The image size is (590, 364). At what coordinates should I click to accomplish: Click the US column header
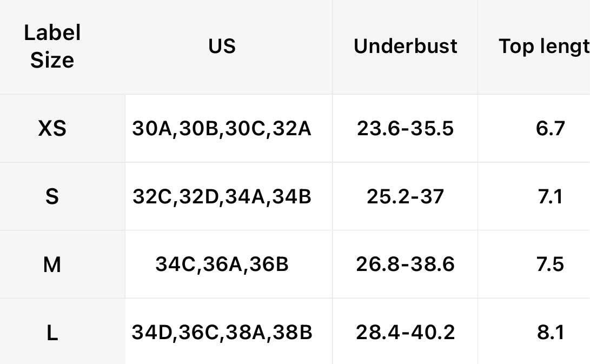(x=222, y=47)
